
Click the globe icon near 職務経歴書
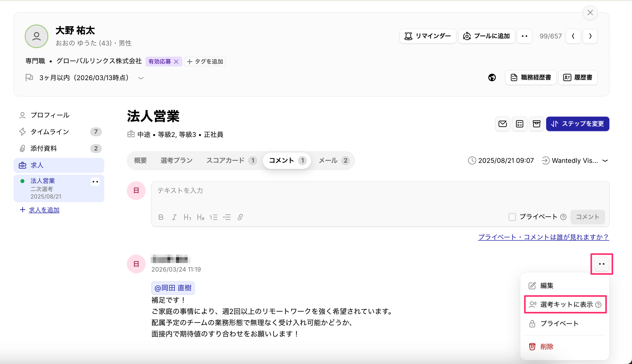pos(492,78)
